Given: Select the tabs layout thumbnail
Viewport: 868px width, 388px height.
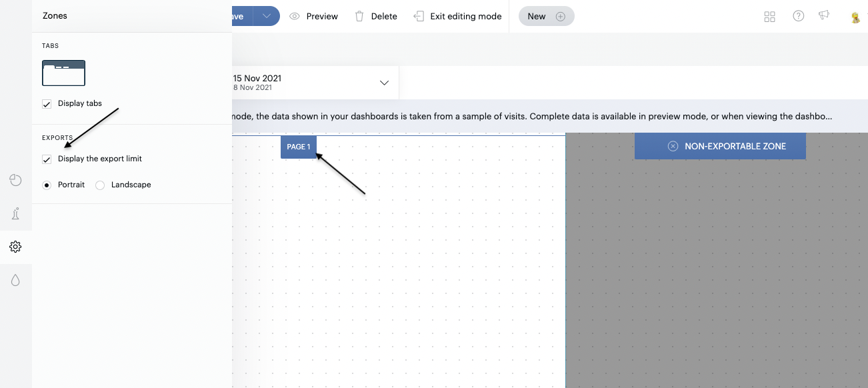Looking at the screenshot, I should click(63, 73).
